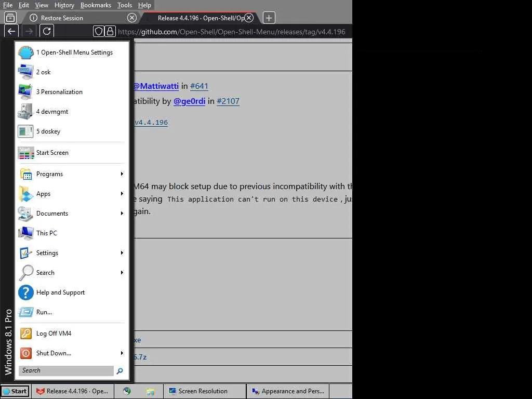Switch to Appearance and Personalization taskbar window
Screen dimensions: 532x399
[288, 391]
